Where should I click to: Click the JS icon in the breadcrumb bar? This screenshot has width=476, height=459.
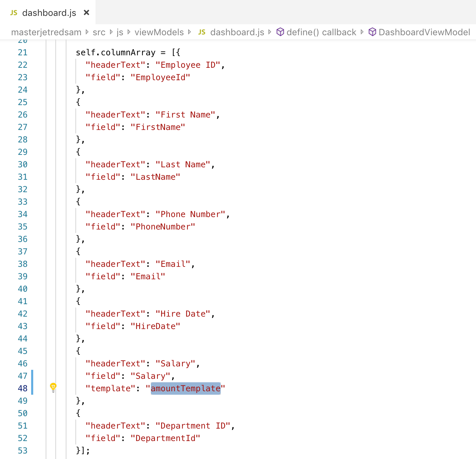point(202,32)
